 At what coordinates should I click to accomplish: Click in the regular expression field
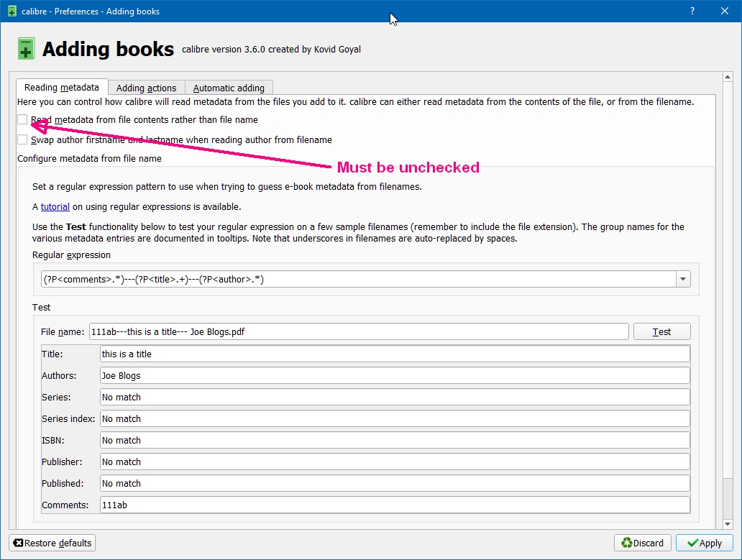coord(358,279)
